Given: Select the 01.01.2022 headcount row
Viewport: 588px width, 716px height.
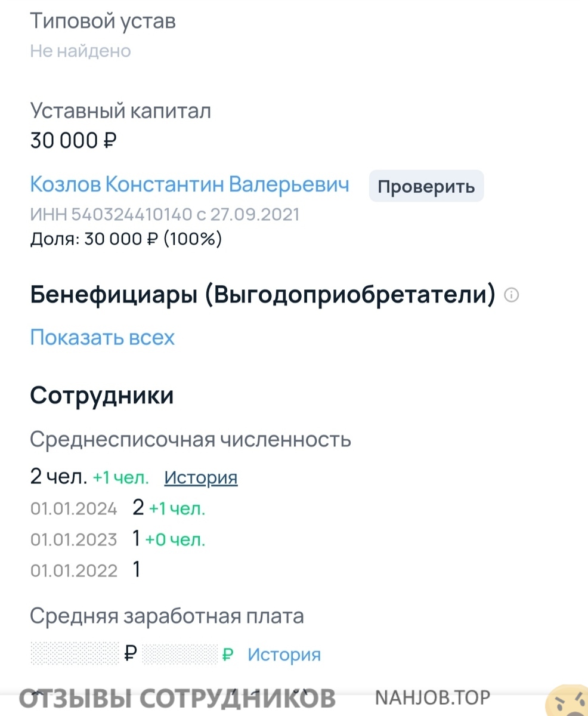Looking at the screenshot, I should click(86, 570).
